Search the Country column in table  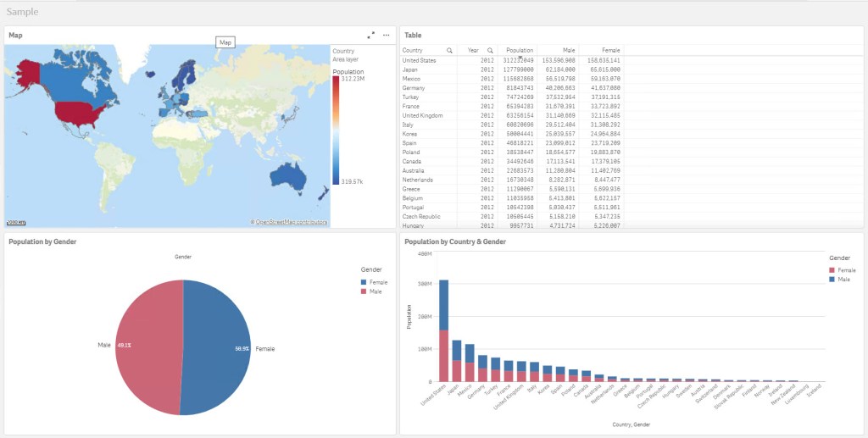(449, 51)
